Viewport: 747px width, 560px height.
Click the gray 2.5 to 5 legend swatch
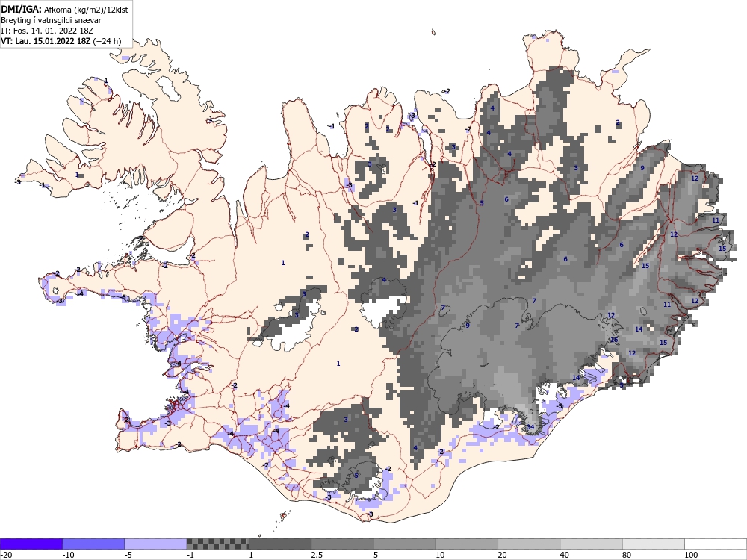(x=342, y=544)
